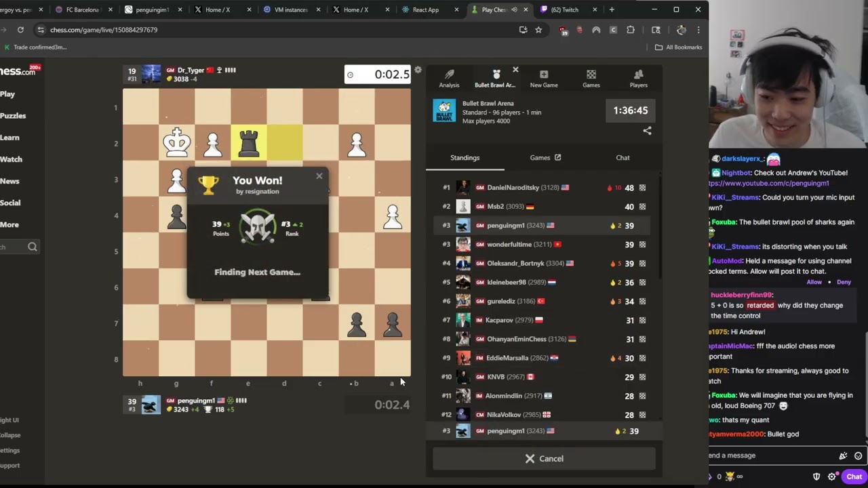Share the arena via share icon

click(x=647, y=131)
